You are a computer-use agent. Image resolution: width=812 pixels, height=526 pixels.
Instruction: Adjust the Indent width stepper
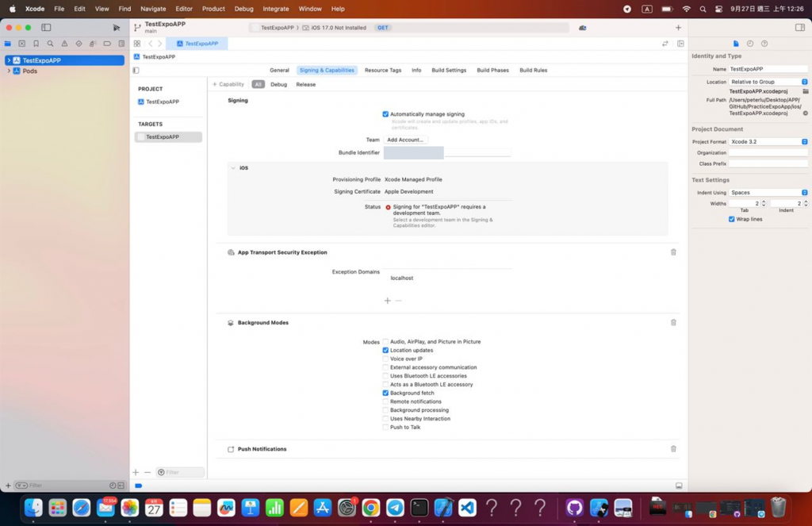tap(806, 204)
